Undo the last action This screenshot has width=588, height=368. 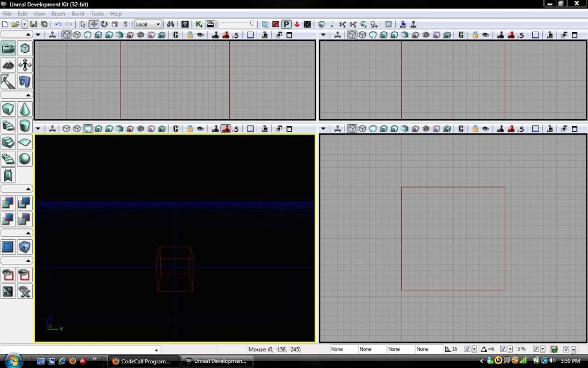(x=58, y=24)
